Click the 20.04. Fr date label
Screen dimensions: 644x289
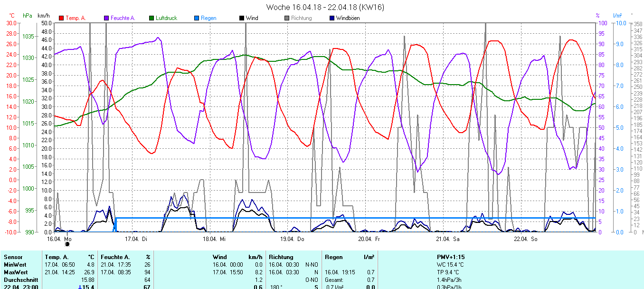tap(369, 239)
